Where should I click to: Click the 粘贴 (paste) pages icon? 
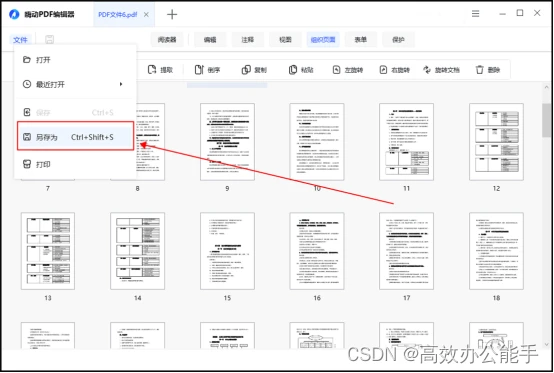click(x=293, y=70)
